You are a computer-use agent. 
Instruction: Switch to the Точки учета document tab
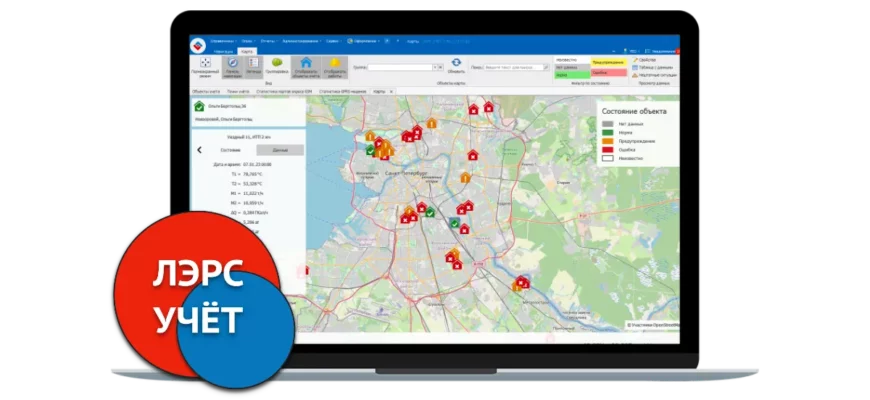(x=238, y=91)
